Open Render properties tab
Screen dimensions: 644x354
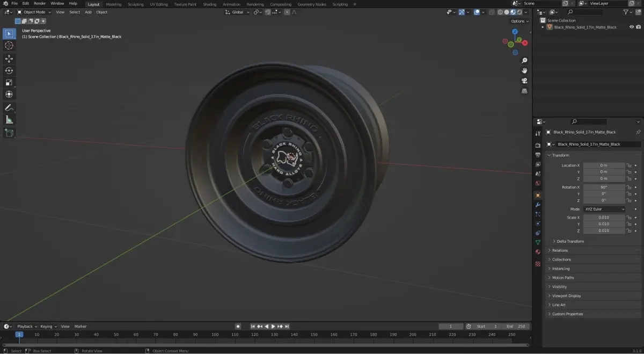(x=538, y=145)
